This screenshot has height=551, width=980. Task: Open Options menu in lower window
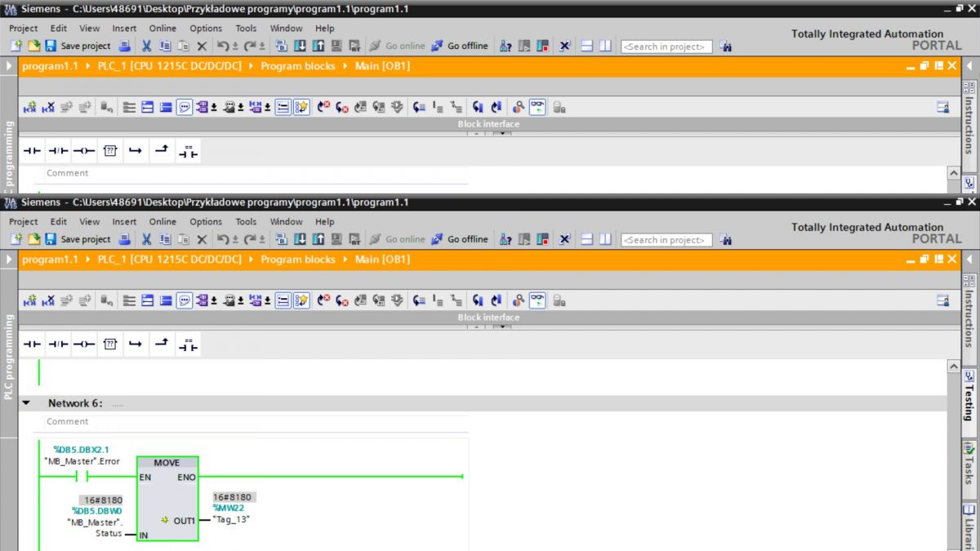206,221
